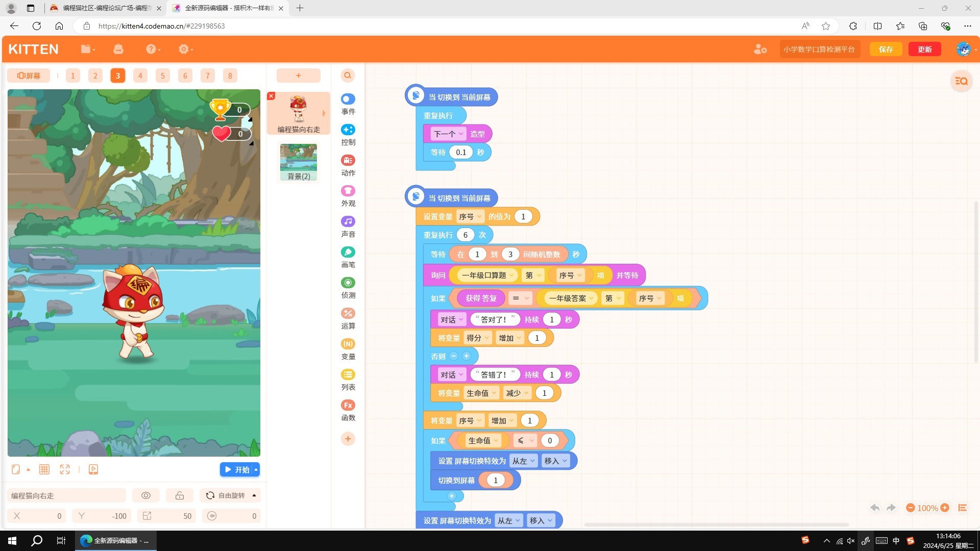Toggle sprite visibility eye icon
Screen dimensions: 980x551
146,495
